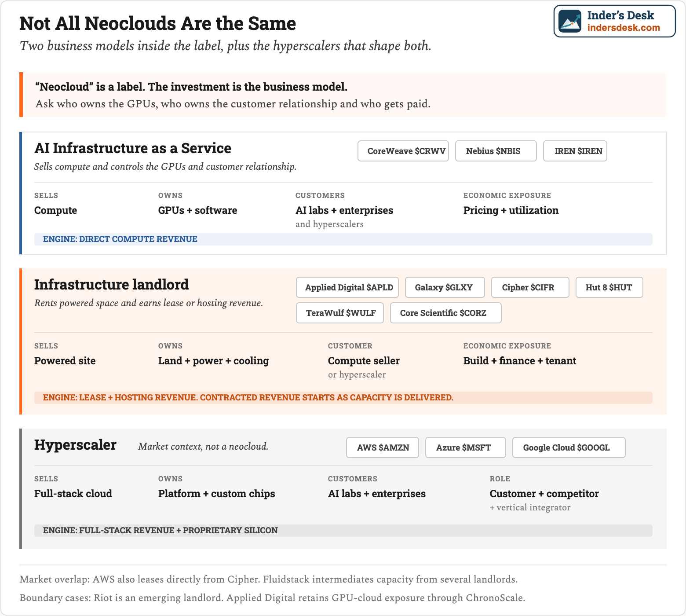Image resolution: width=686 pixels, height=616 pixels.
Task: Choose the Cipher $CIFR tag
Action: tap(530, 287)
